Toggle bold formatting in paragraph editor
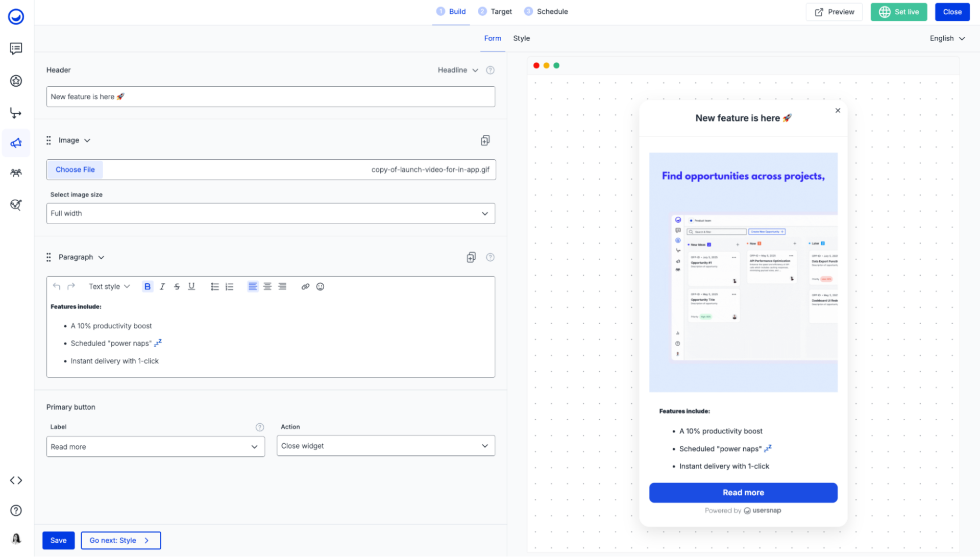 click(148, 286)
